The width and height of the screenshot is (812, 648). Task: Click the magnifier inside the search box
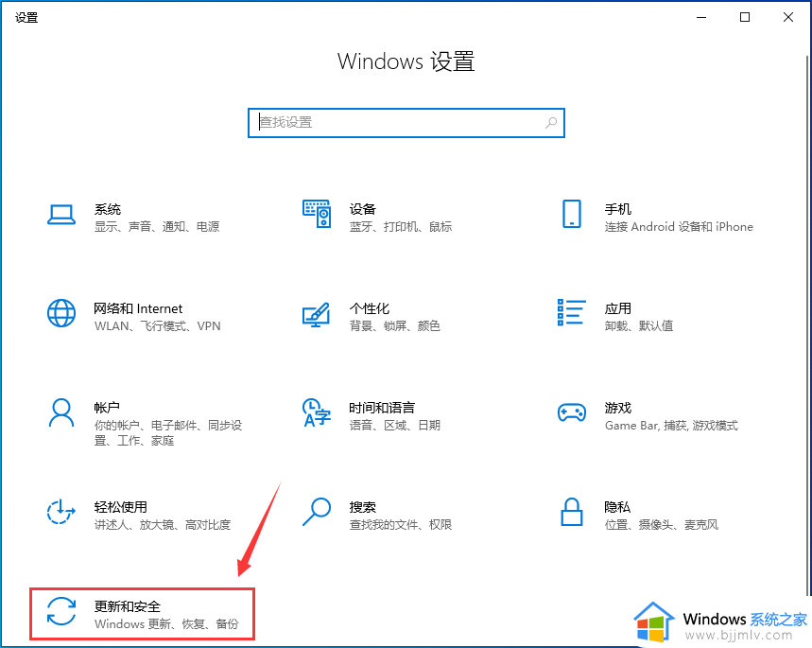coord(551,123)
